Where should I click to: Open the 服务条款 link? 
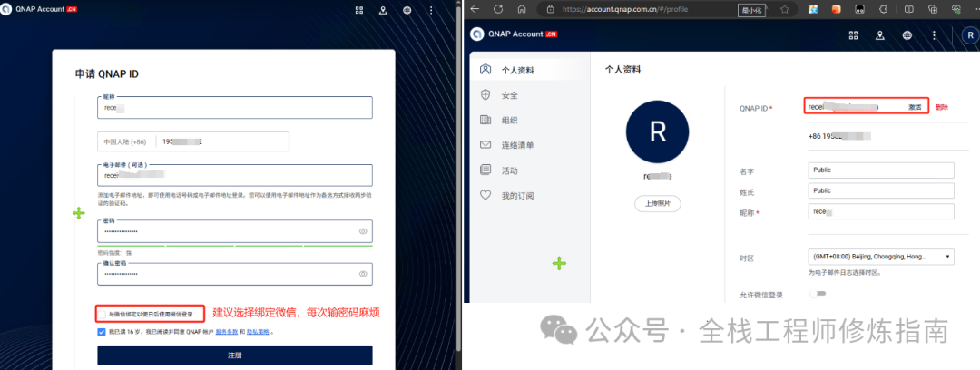[226, 332]
